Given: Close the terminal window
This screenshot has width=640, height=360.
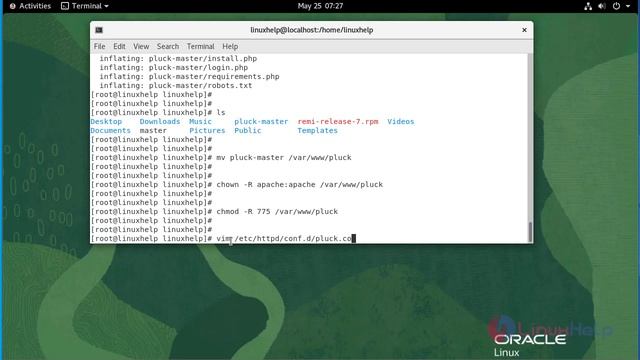Looking at the screenshot, I should 524,30.
